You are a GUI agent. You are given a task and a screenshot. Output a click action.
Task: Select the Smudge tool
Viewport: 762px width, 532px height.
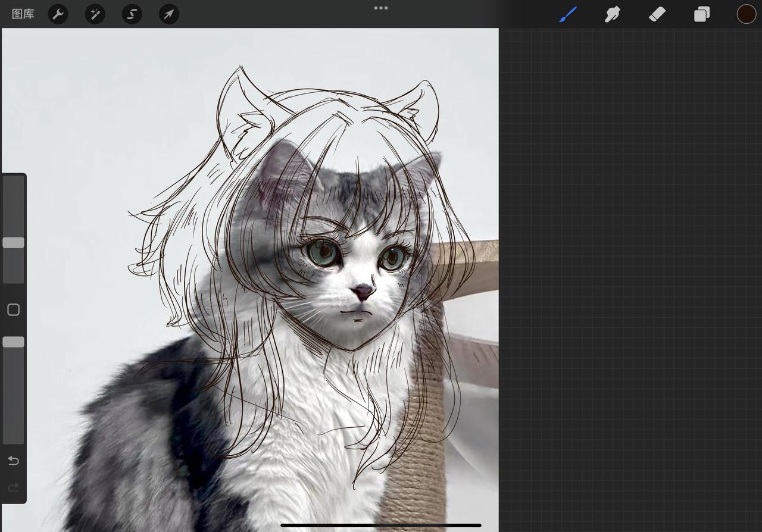(x=613, y=14)
